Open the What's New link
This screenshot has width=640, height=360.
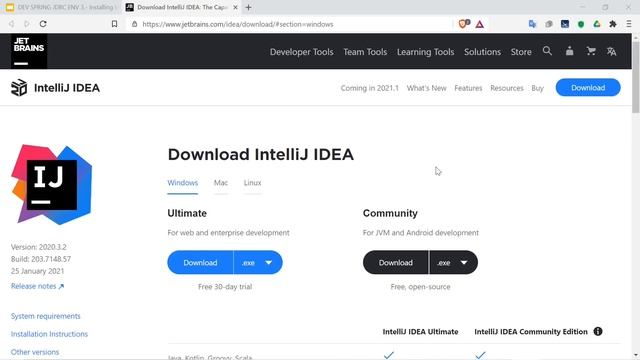click(x=426, y=88)
